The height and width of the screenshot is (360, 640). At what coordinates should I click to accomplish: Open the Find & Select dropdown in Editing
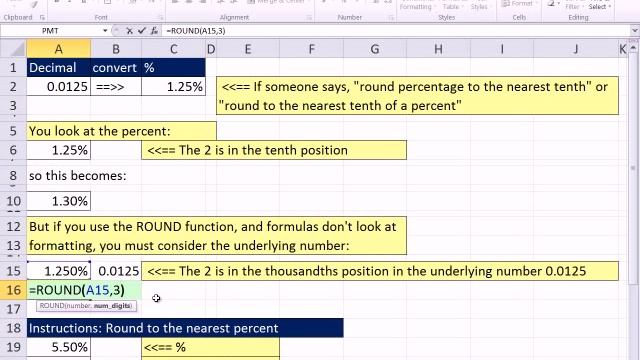[600, 7]
